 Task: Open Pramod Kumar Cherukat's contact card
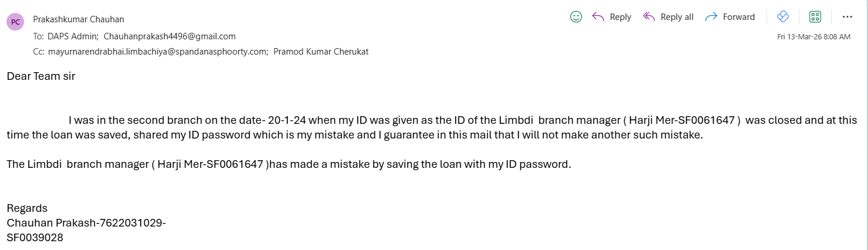(321, 51)
